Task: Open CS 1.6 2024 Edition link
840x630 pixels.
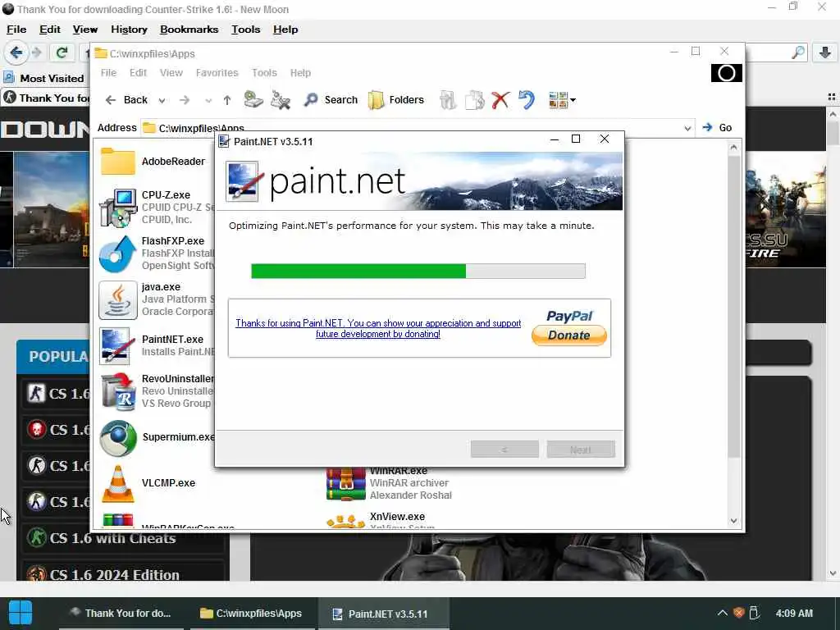Action: (x=115, y=574)
